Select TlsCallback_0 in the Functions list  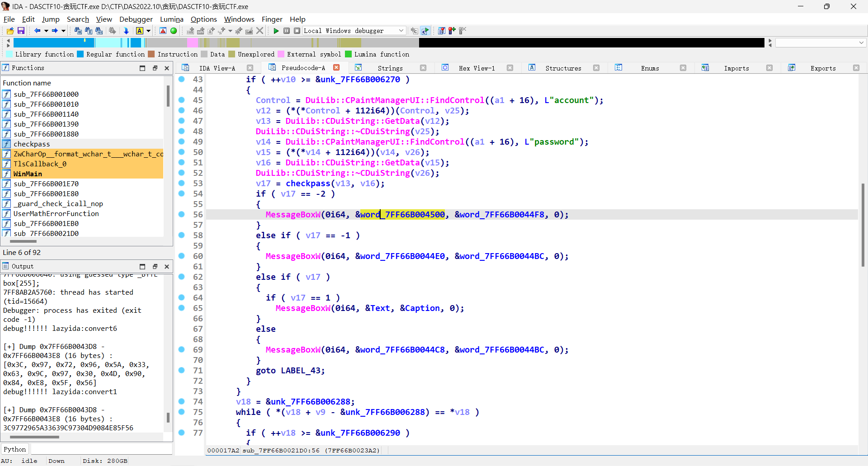[82, 164]
